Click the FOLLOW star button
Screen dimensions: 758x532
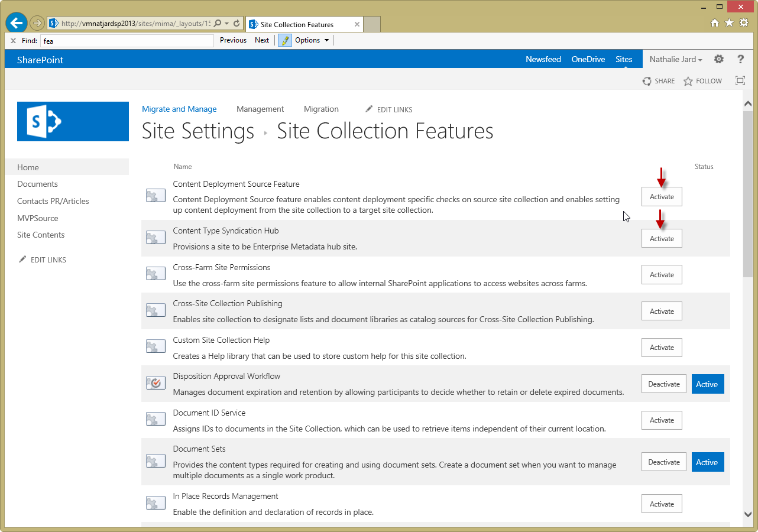pos(703,81)
